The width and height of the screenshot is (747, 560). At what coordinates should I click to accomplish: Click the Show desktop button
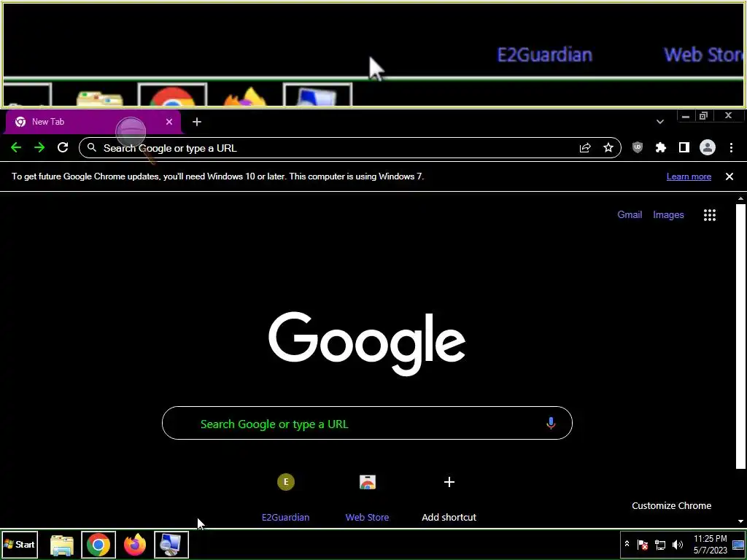point(739,544)
